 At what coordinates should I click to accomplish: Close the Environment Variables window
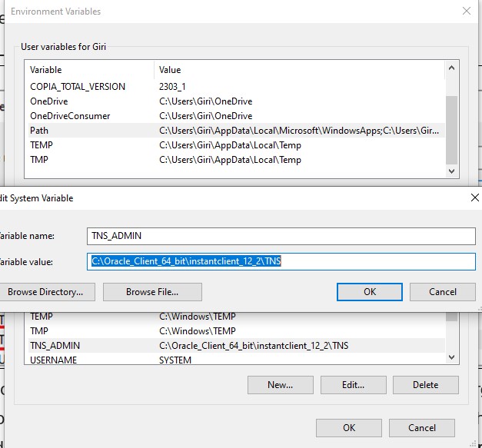click(466, 12)
